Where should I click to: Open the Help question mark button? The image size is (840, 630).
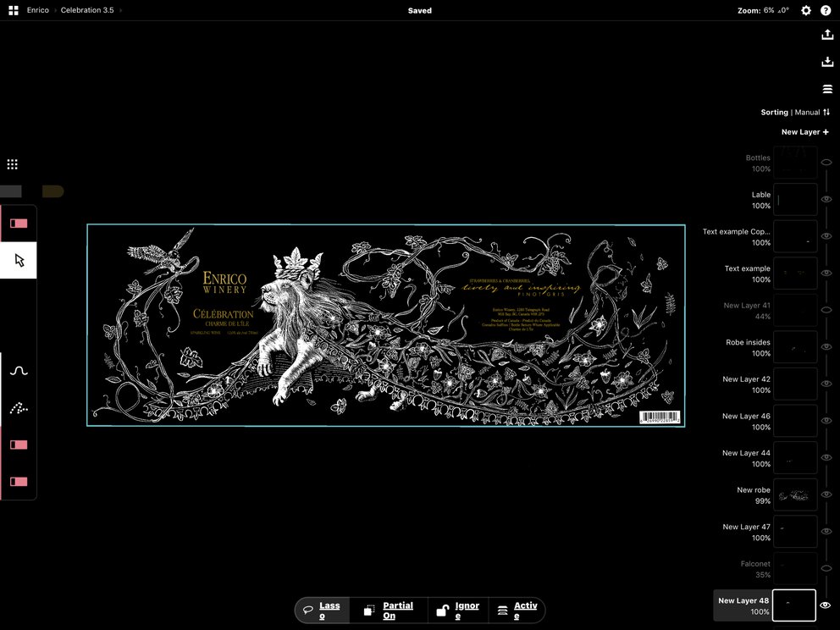pos(826,10)
